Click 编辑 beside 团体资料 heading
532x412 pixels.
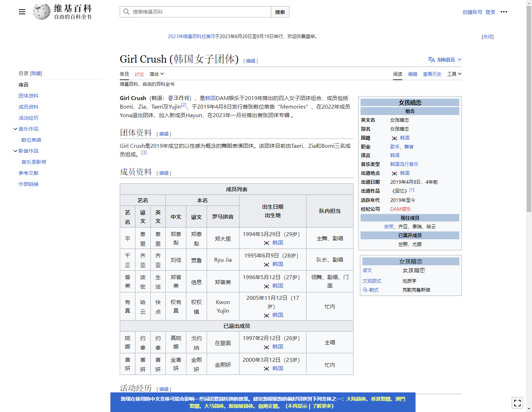[164, 134]
